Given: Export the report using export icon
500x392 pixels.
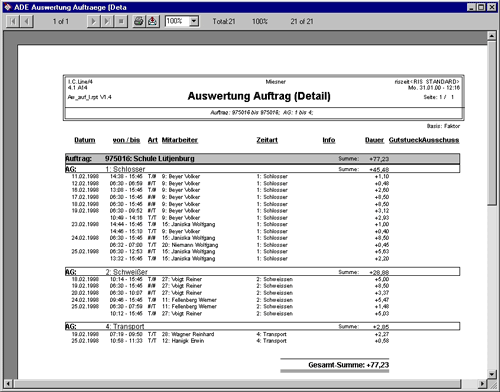Looking at the screenshot, I should [152, 22].
